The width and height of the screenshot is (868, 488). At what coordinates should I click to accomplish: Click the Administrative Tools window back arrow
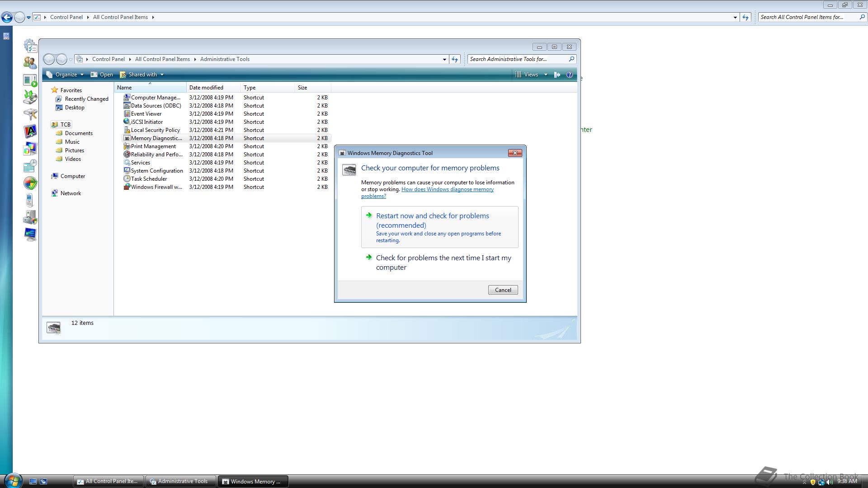(x=49, y=59)
